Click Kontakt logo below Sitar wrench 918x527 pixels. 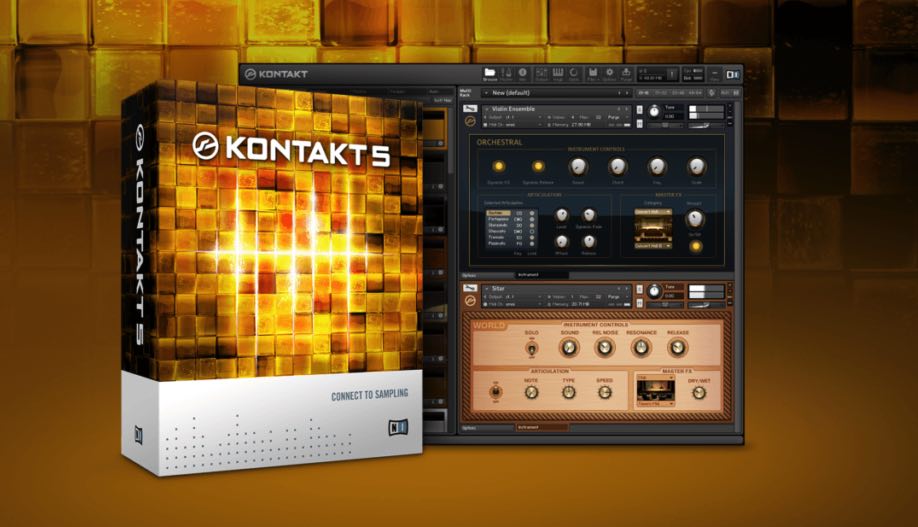(x=470, y=301)
